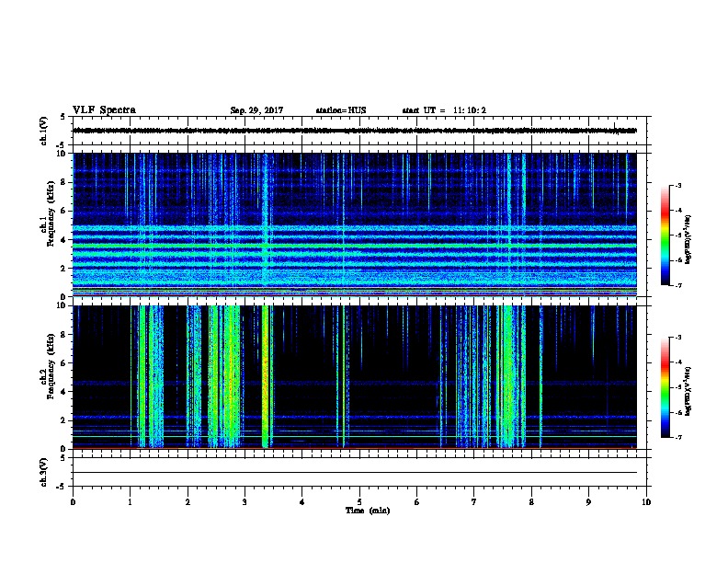Click the "ch.3(V)" waveform axis label
Viewport: 728px width, 563px height.
point(43,472)
